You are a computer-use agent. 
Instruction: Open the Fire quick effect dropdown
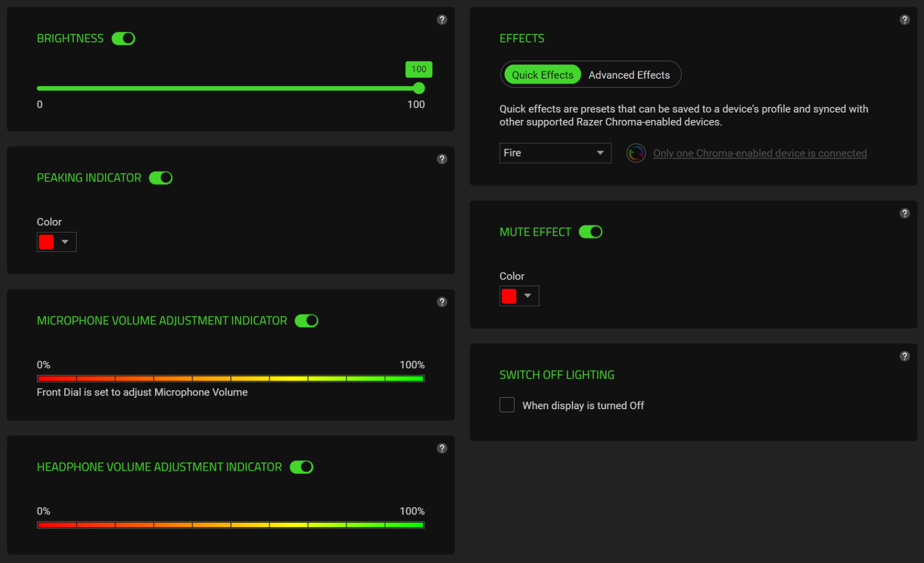[555, 153]
